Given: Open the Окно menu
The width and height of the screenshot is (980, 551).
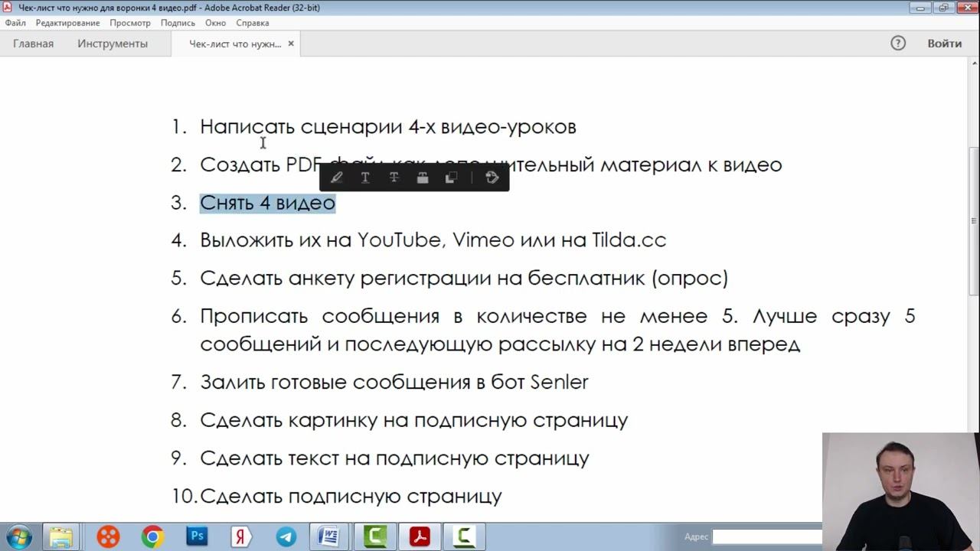Looking at the screenshot, I should click(215, 23).
